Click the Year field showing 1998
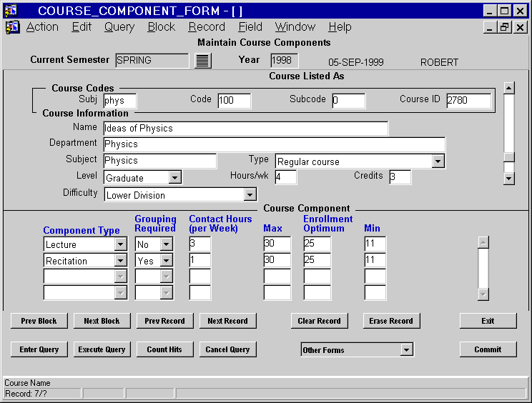The width and height of the screenshot is (532, 403). point(285,60)
